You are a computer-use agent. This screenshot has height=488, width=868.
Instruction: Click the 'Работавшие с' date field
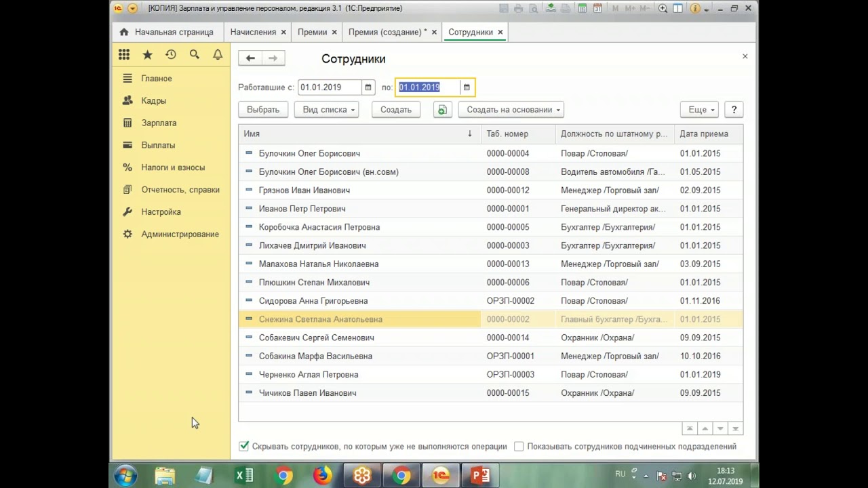tap(330, 87)
